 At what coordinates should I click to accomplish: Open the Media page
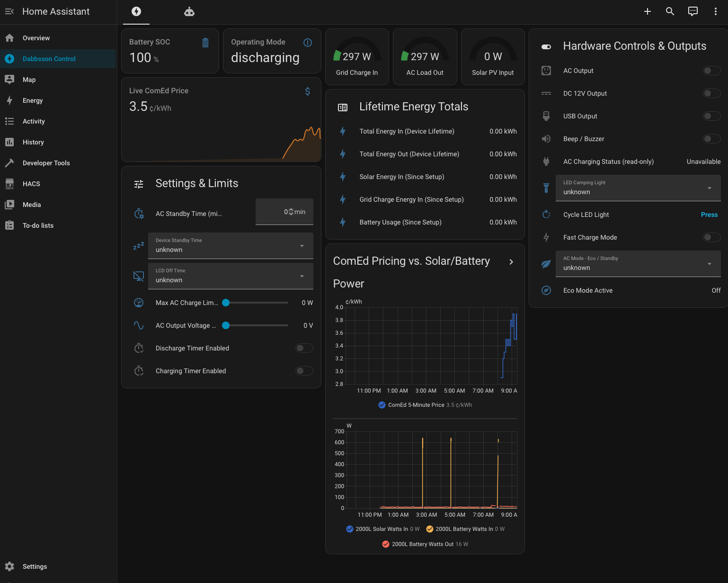pyautogui.click(x=58, y=205)
